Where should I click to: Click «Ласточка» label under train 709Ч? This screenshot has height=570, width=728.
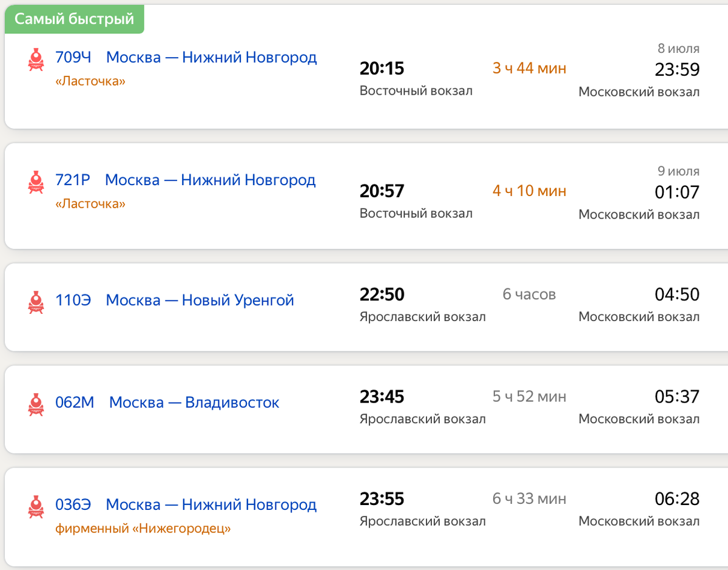pos(90,81)
